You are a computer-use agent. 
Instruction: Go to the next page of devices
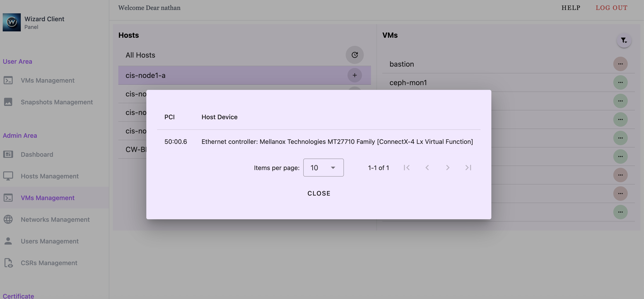click(x=448, y=168)
